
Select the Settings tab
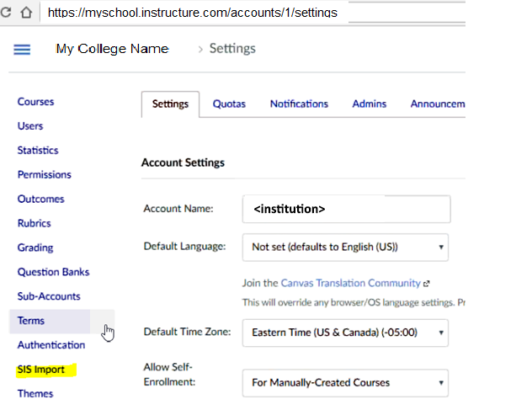coord(170,104)
